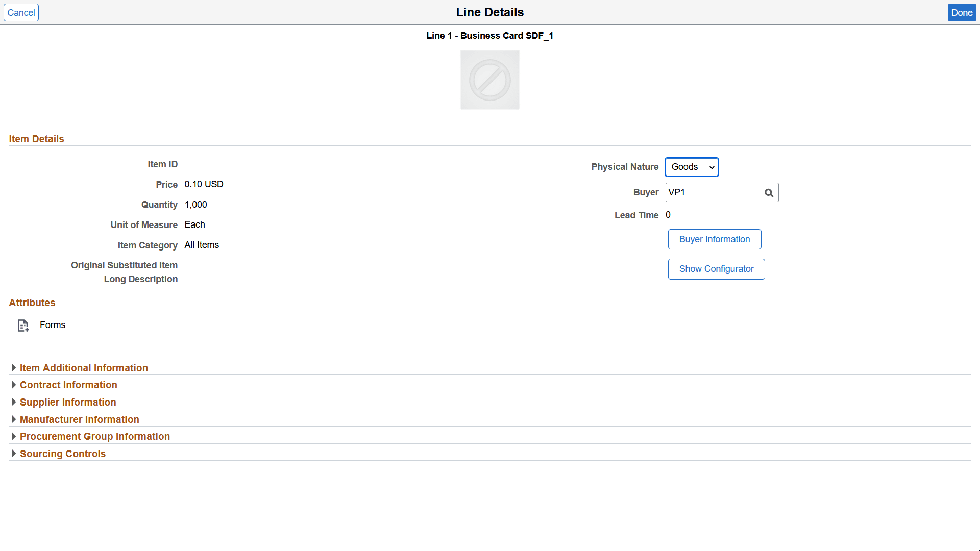Open the Forms attribute icon
The image size is (980, 551).
[22, 325]
